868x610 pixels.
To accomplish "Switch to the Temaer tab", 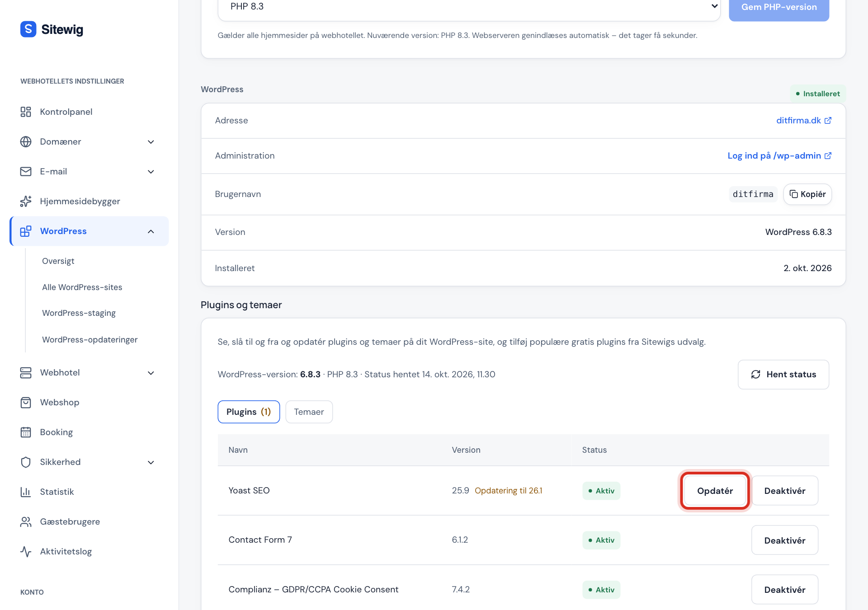I will (309, 412).
